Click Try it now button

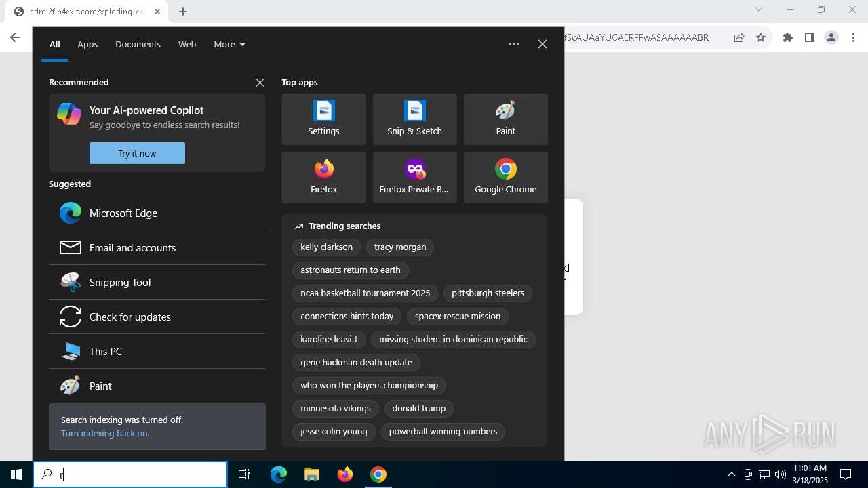coord(137,153)
